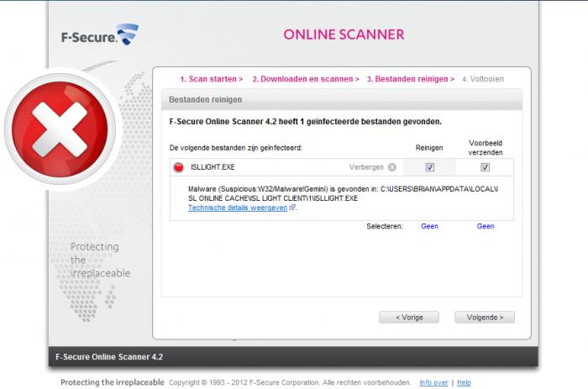Open the Help link in footer
Image resolution: width=588 pixels, height=389 pixels.
[464, 382]
